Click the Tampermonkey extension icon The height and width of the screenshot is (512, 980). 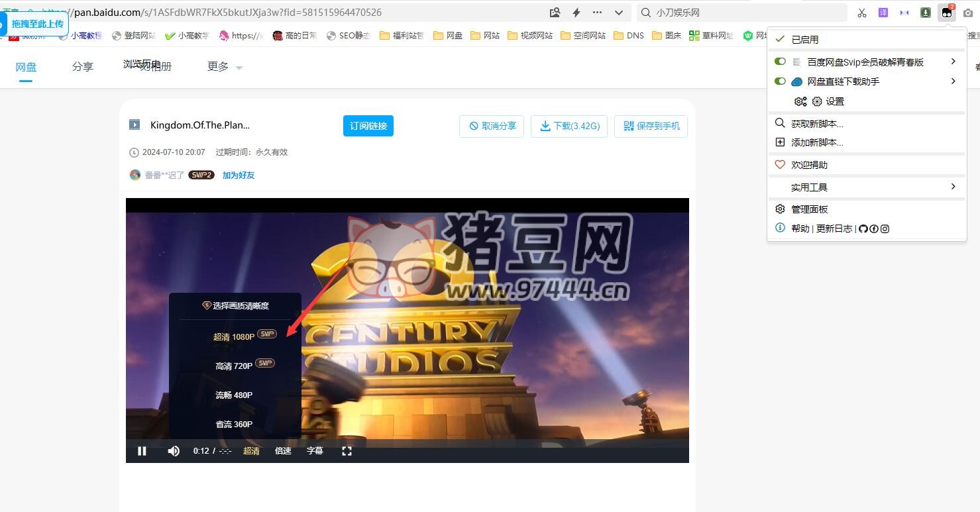click(947, 13)
